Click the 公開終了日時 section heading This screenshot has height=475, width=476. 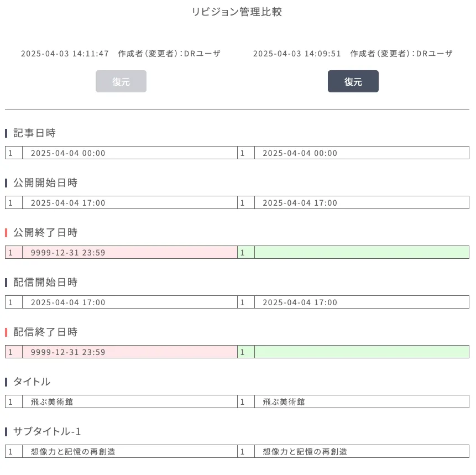click(x=45, y=232)
